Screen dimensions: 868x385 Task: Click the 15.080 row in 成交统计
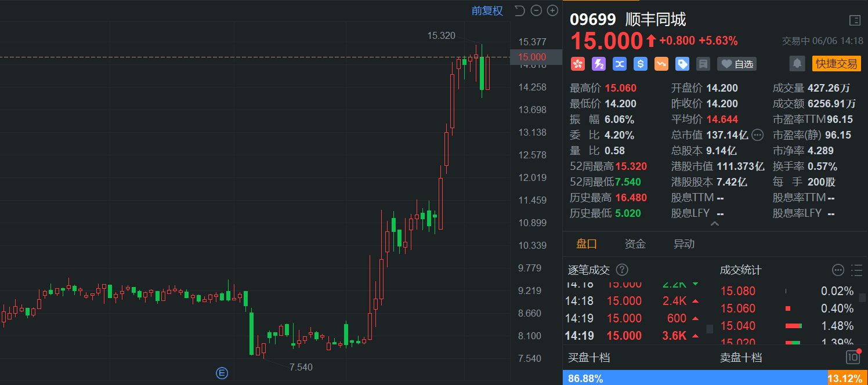click(787, 291)
